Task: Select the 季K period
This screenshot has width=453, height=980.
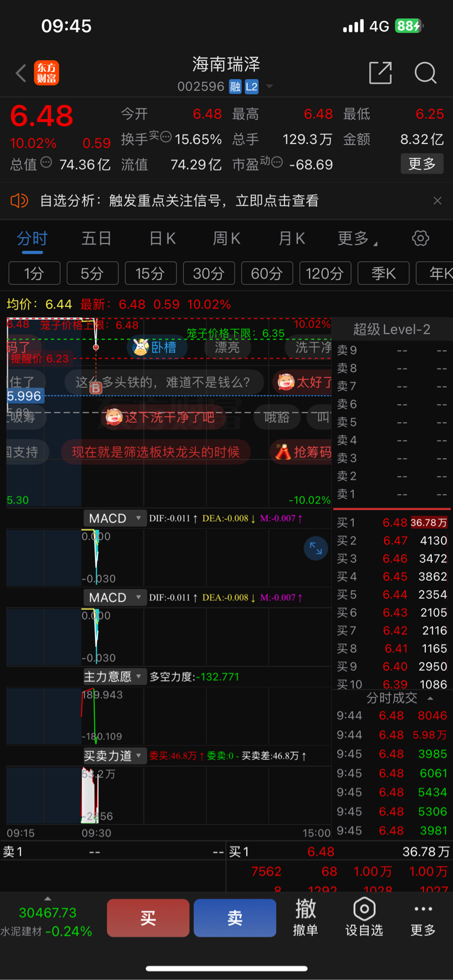Action: click(x=383, y=274)
